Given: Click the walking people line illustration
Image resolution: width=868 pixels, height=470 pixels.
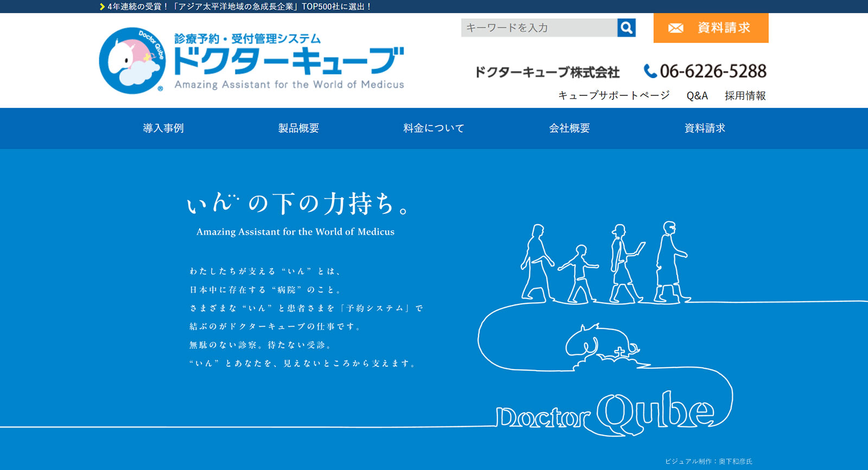Looking at the screenshot, I should [604, 262].
